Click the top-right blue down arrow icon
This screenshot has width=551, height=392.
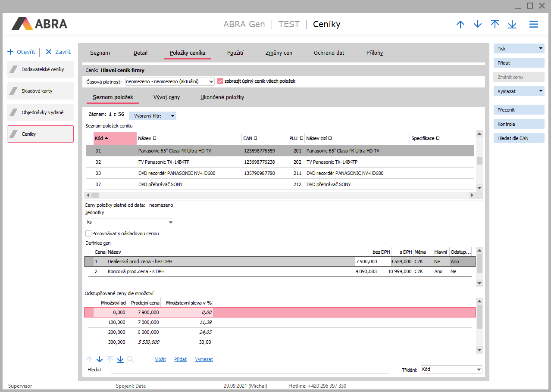[x=478, y=25]
